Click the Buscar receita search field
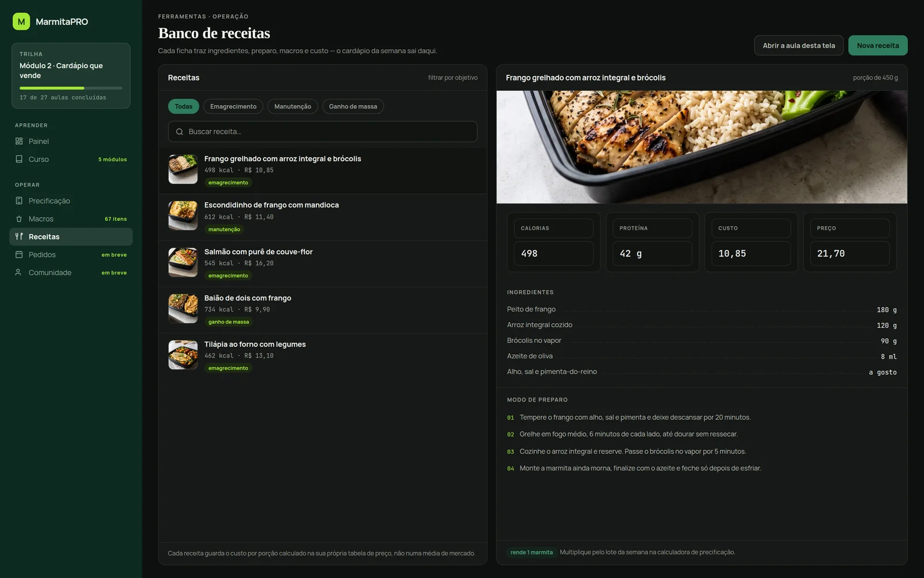 [323, 132]
